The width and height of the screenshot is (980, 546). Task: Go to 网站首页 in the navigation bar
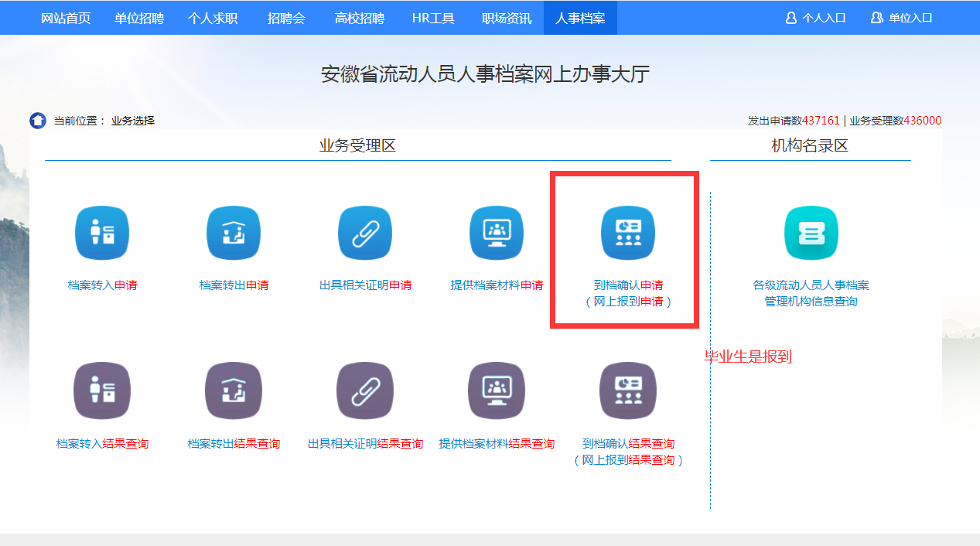66,18
